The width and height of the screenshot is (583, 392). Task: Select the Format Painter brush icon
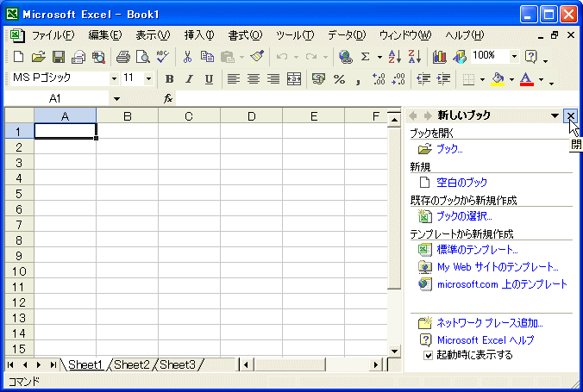[257, 57]
